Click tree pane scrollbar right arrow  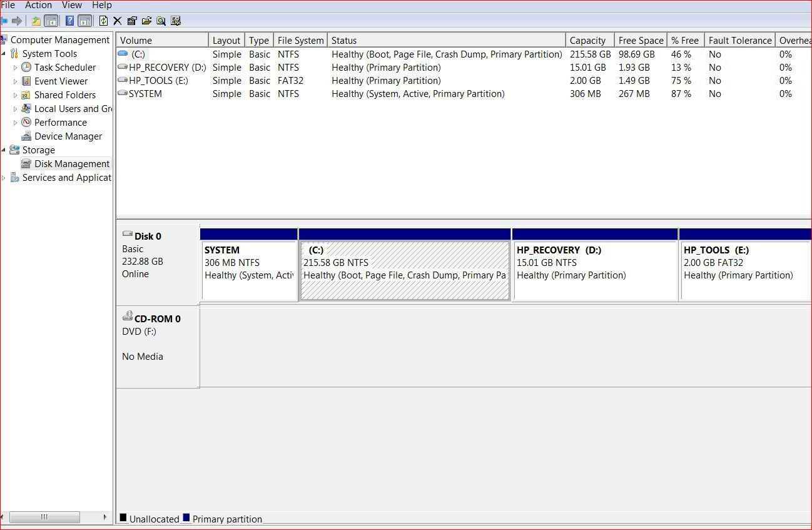pyautogui.click(x=105, y=517)
